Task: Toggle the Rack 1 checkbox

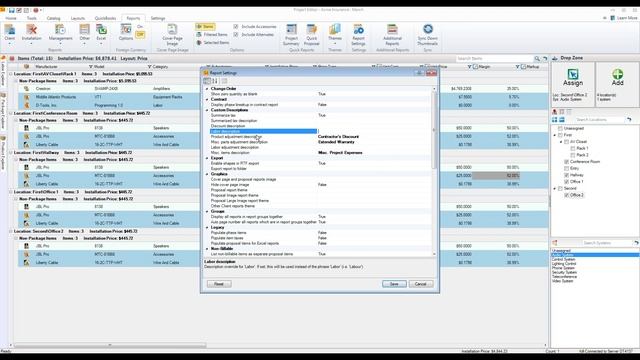Action: click(573, 149)
